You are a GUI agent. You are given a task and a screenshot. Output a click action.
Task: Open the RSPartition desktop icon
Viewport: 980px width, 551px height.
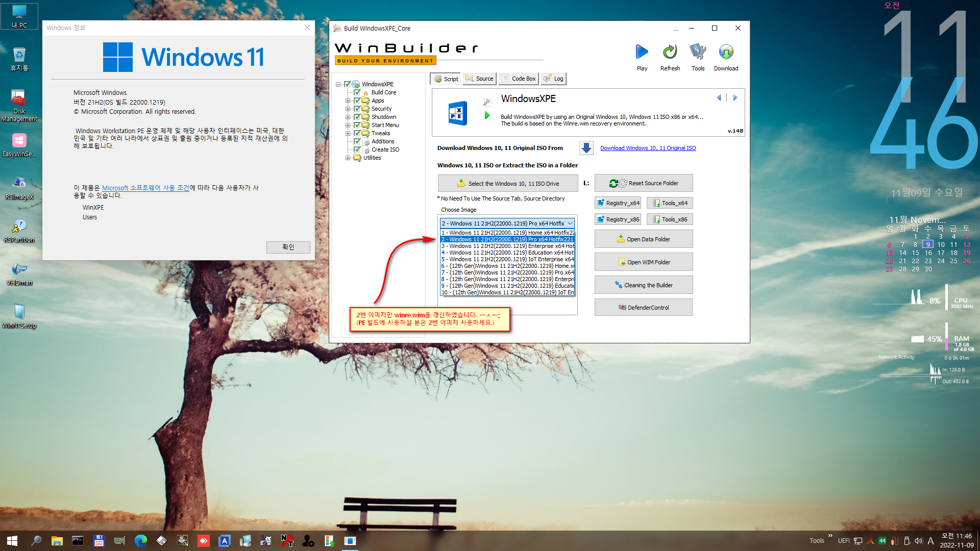pyautogui.click(x=19, y=231)
